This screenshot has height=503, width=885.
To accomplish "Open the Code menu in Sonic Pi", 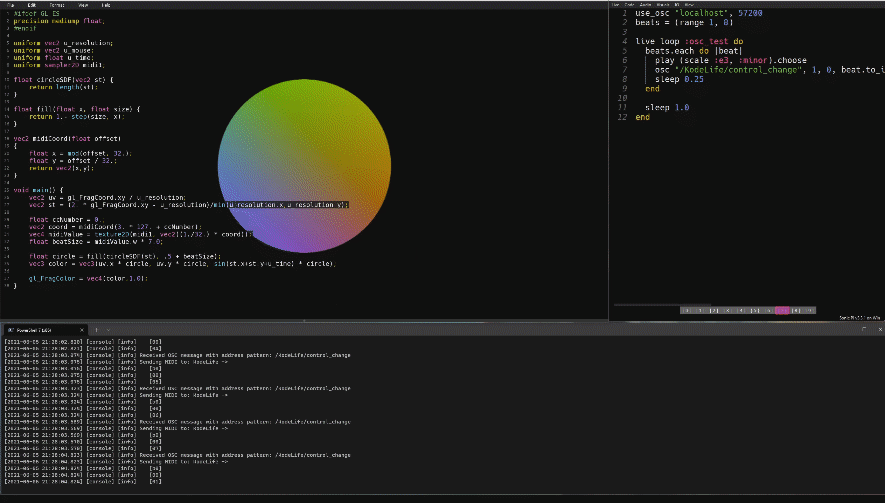I will click(629, 5).
